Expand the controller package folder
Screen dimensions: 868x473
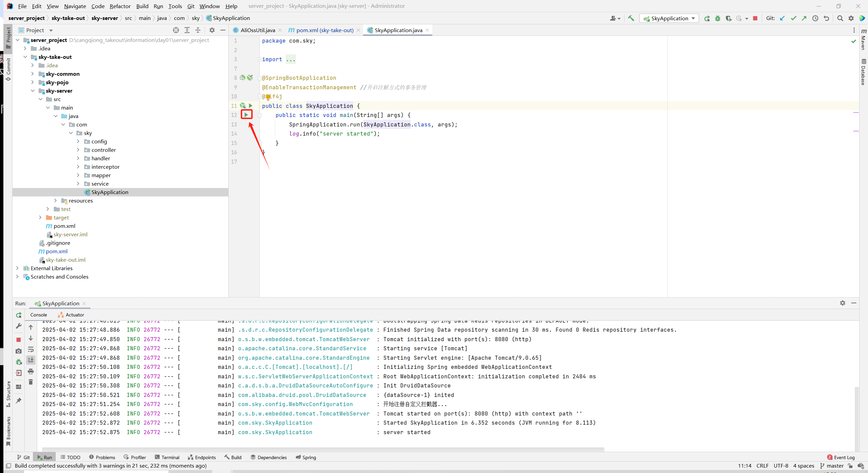pyautogui.click(x=78, y=150)
